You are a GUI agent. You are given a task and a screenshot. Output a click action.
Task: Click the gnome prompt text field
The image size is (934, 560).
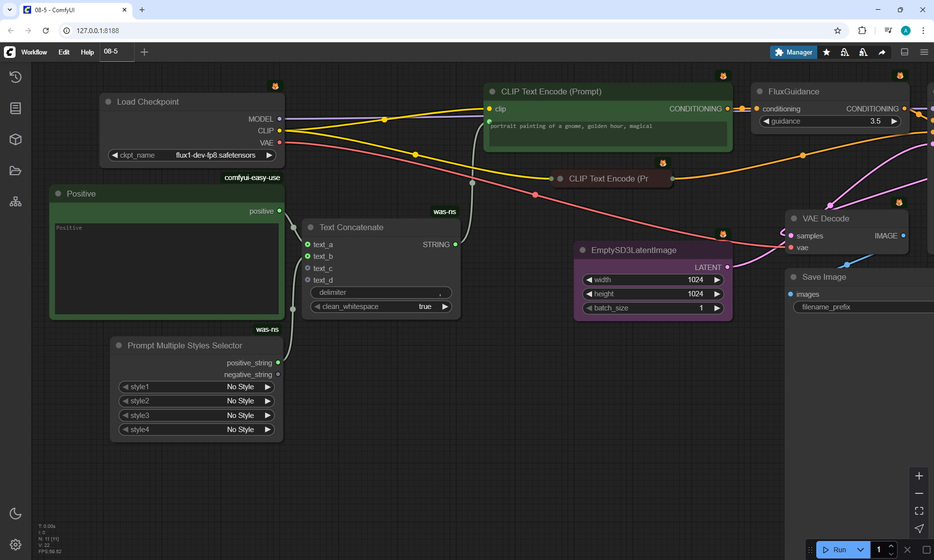point(608,133)
